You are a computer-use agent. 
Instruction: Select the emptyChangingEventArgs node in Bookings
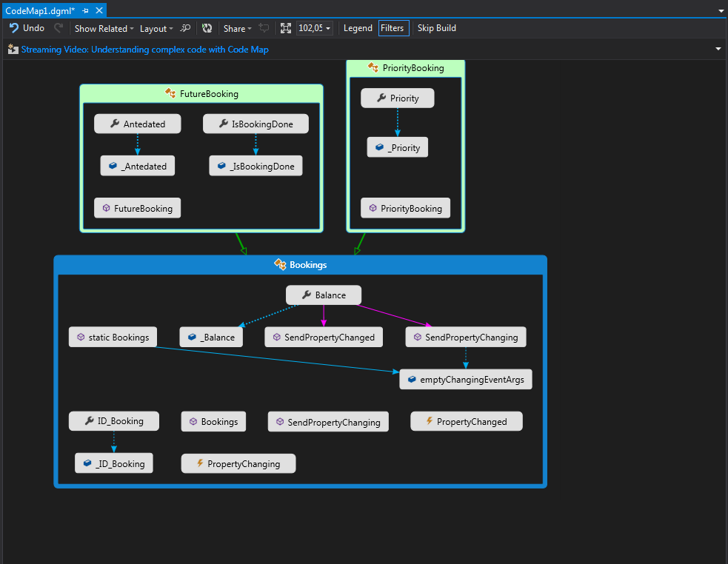(x=466, y=379)
